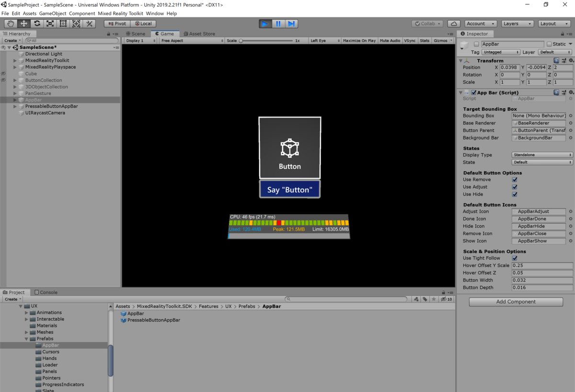Screen dimensions: 575x392
Task: Toggle Maximize On Play
Action: coord(359,41)
